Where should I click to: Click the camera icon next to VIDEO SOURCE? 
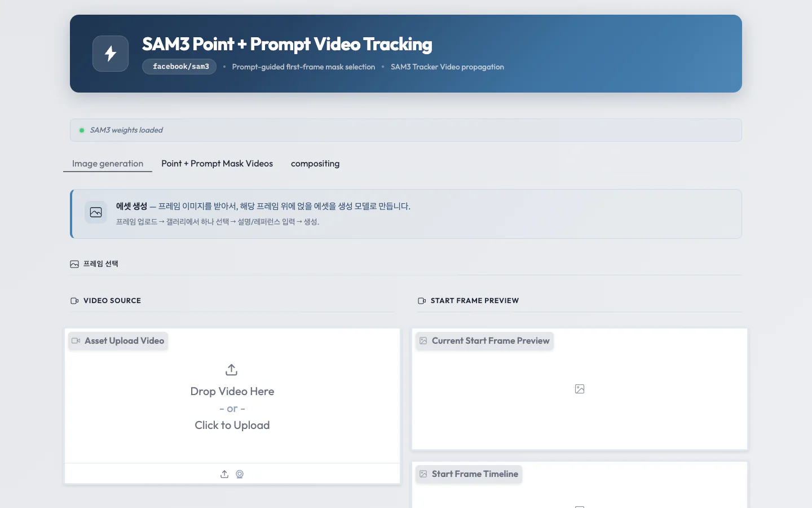(74, 301)
